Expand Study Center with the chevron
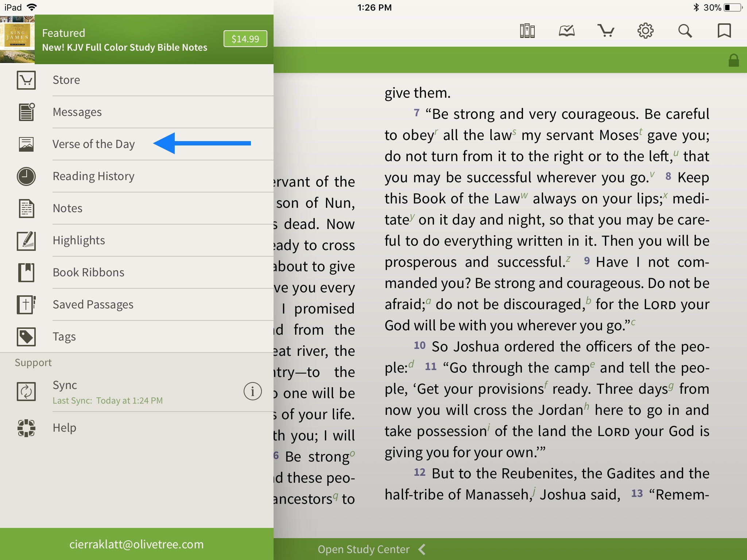747x560 pixels. click(422, 549)
